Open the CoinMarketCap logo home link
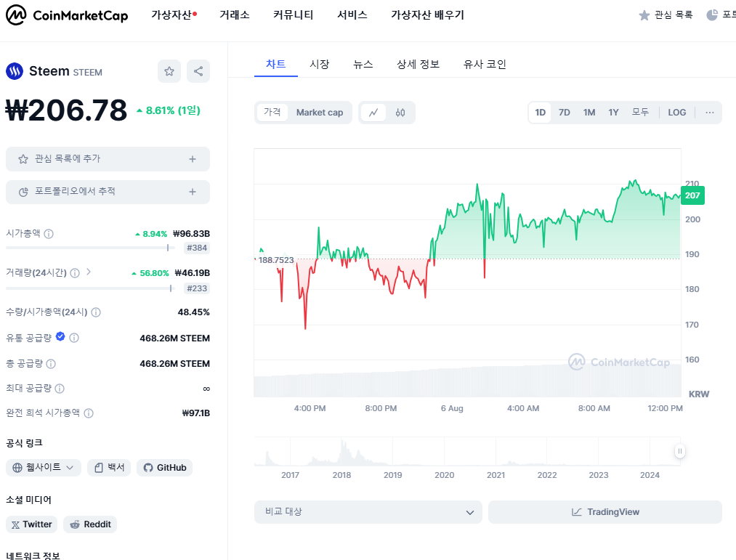736x560 pixels. tap(67, 15)
